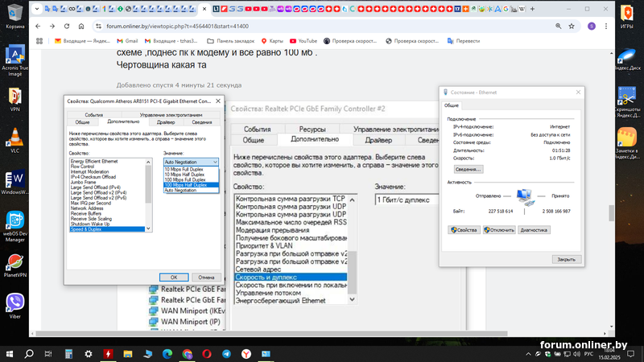Image resolution: width=644 pixels, height=362 pixels.
Task: Click the browser forward arrow
Action: 52,27
